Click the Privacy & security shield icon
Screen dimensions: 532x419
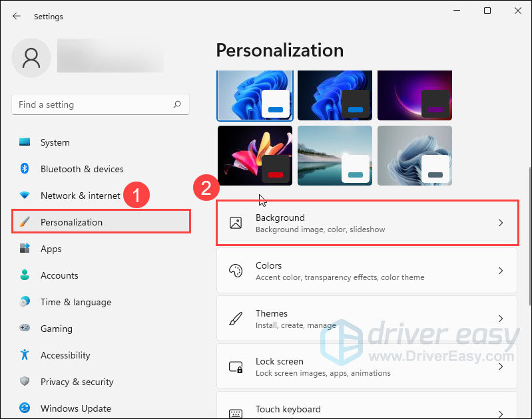(25, 381)
